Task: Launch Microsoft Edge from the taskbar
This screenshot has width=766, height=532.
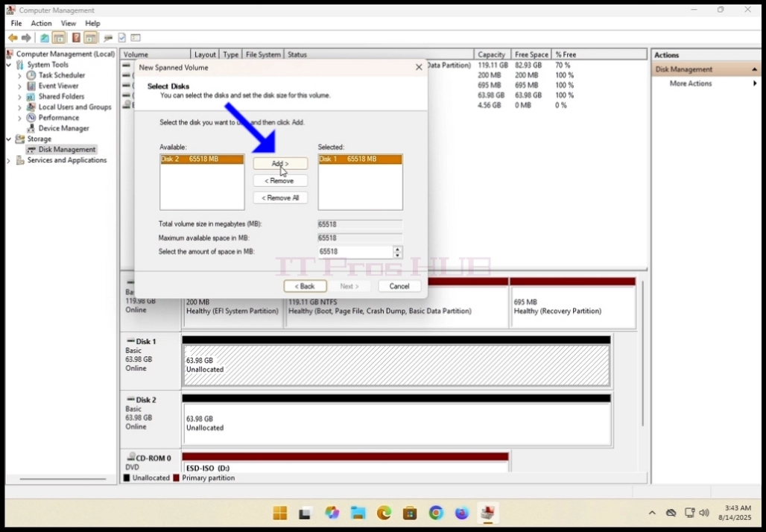Action: pyautogui.click(x=384, y=513)
